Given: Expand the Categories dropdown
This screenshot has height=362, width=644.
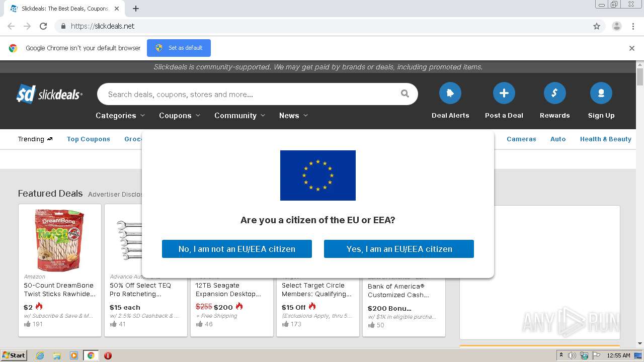Looking at the screenshot, I should click(x=120, y=116).
